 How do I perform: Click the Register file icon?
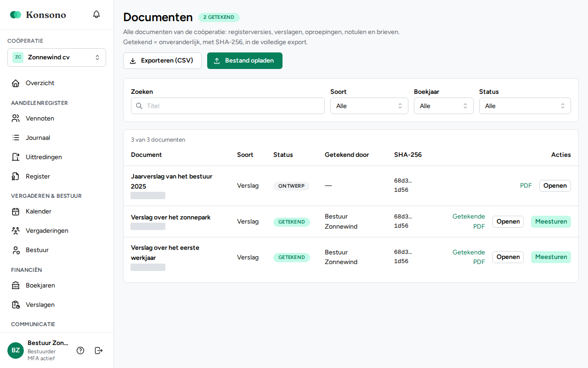point(16,177)
